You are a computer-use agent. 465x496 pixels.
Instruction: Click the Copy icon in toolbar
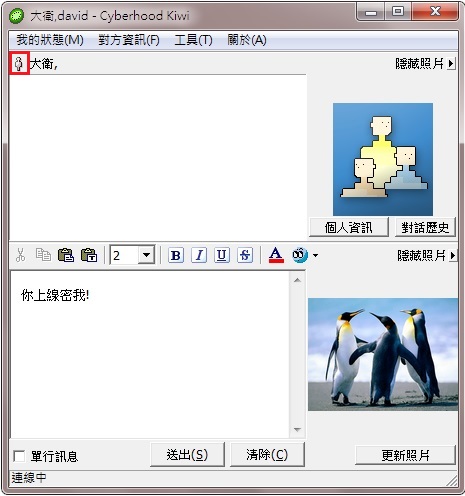tap(43, 255)
